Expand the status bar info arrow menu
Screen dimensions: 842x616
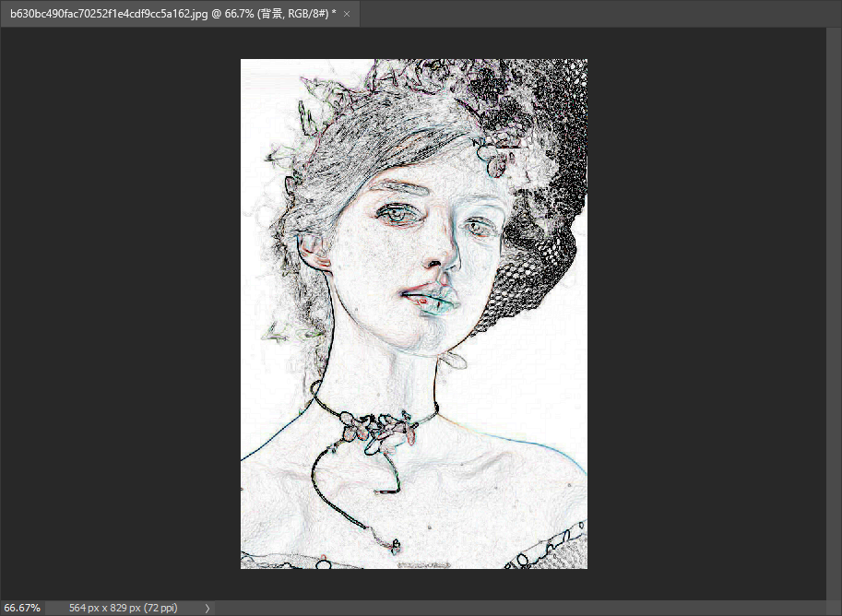tap(208, 609)
